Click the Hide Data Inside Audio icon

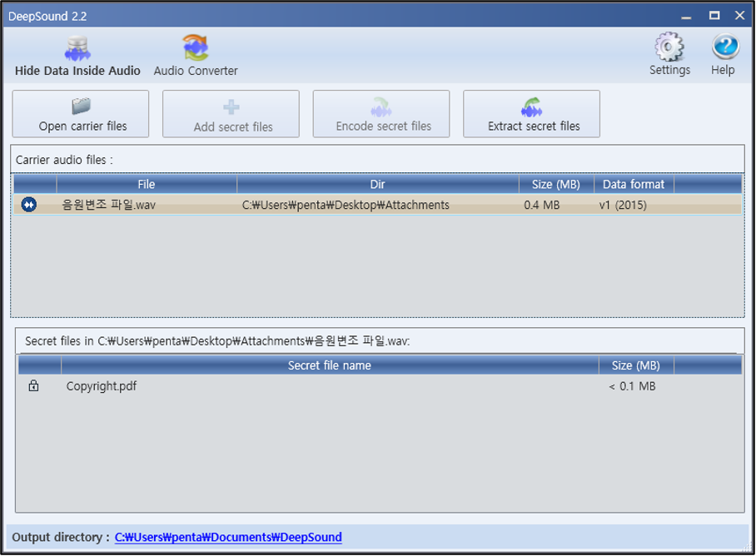(x=77, y=48)
